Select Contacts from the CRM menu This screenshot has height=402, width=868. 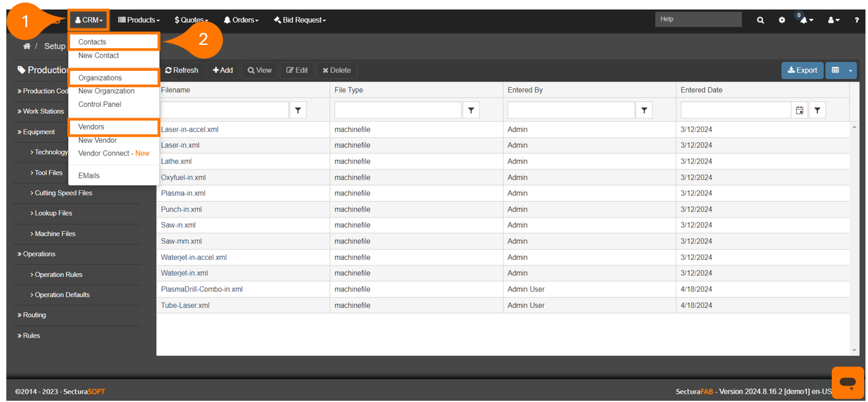coord(92,42)
